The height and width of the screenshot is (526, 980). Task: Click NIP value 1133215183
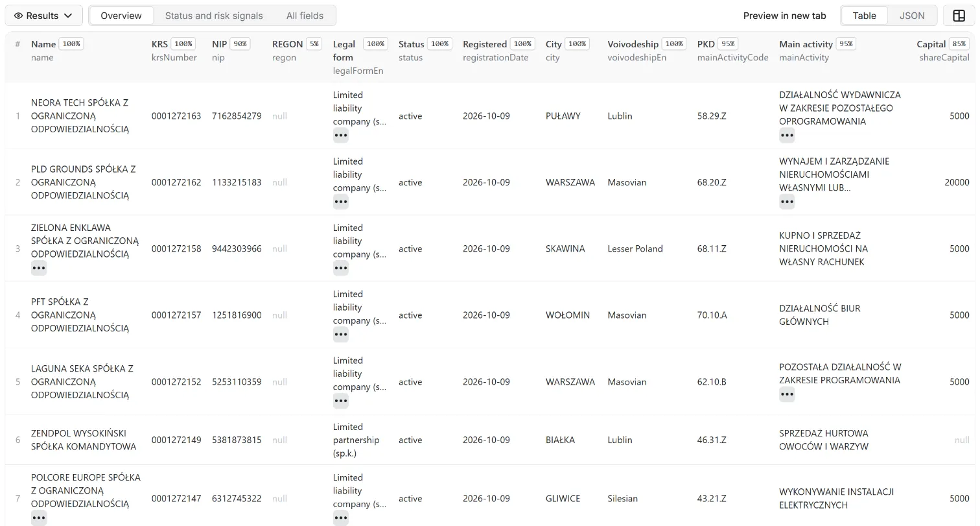[x=237, y=182]
